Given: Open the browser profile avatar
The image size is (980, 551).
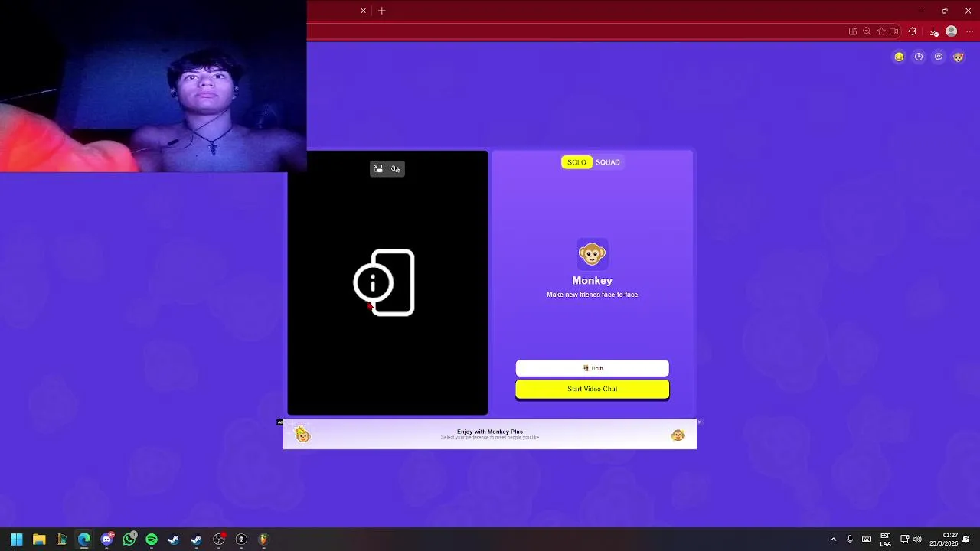Looking at the screenshot, I should tap(951, 31).
